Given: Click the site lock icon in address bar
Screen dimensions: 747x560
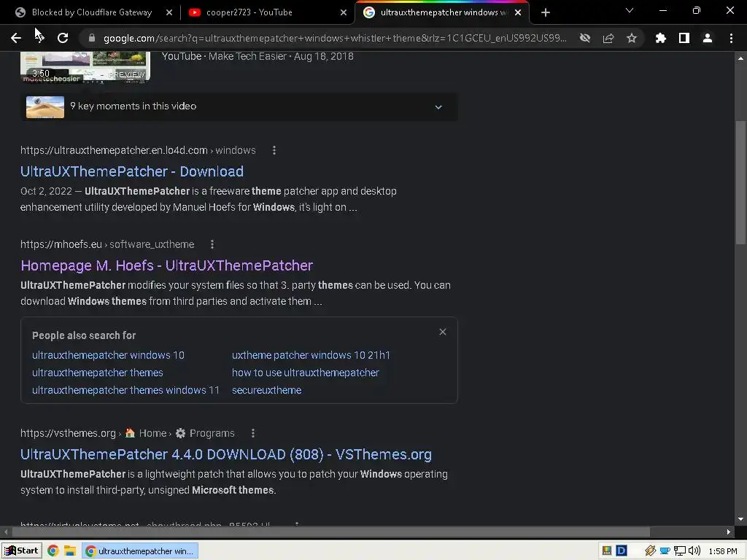Looking at the screenshot, I should 92,38.
